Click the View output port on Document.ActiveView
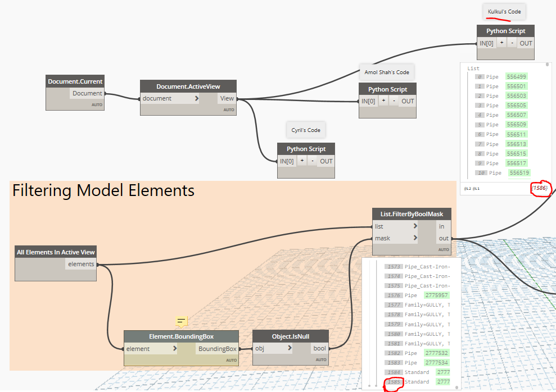This screenshot has height=392, width=556. 227,98
